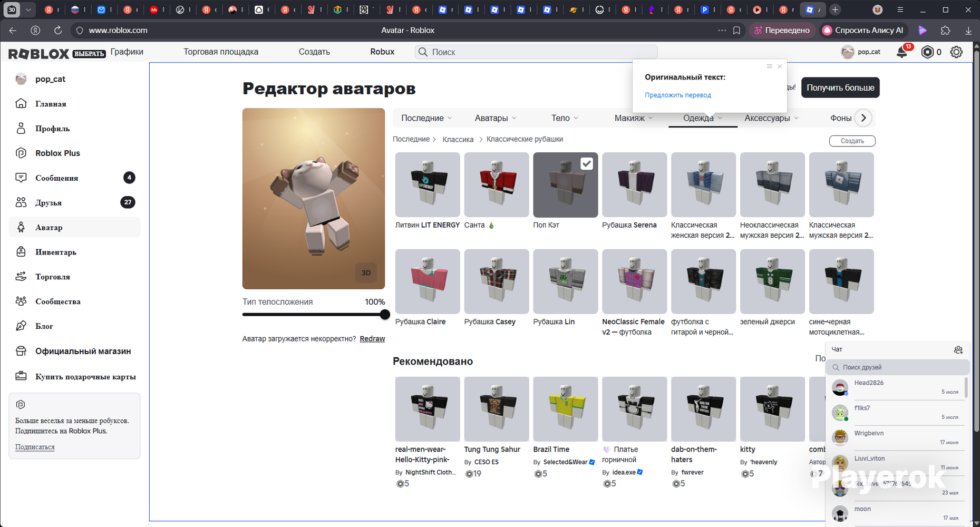Click the Roblox logo
Screen dimensions: 980x527
38,53
